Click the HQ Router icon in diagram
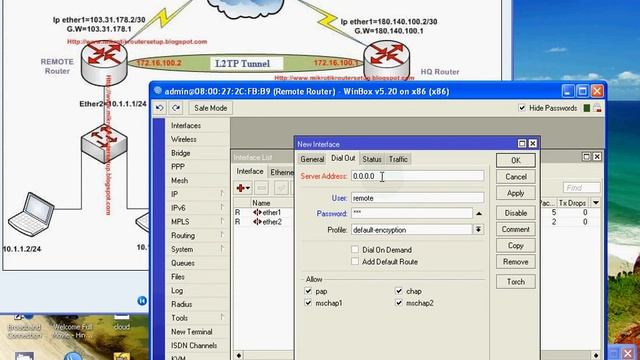The width and height of the screenshot is (640, 360). click(x=387, y=59)
